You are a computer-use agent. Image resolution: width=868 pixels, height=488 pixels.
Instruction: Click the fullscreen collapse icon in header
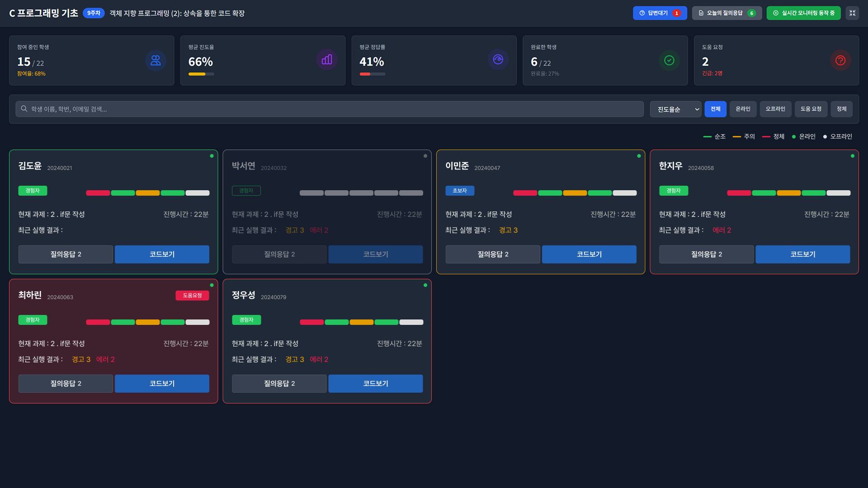tap(852, 13)
